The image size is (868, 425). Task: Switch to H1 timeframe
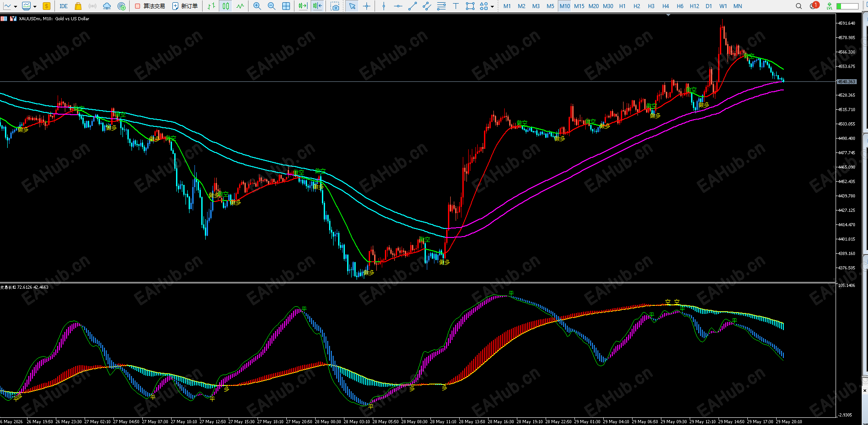coord(622,6)
